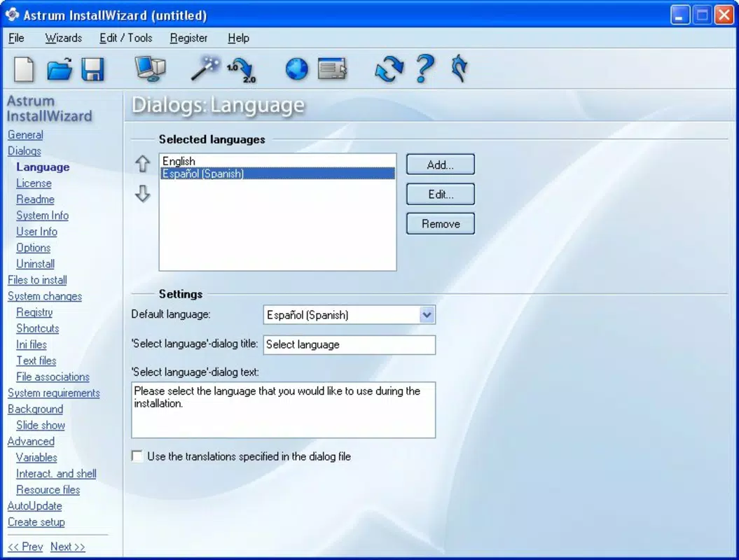The image size is (739, 560).
Task: Click the blue globe toolbar icon
Action: point(297,69)
